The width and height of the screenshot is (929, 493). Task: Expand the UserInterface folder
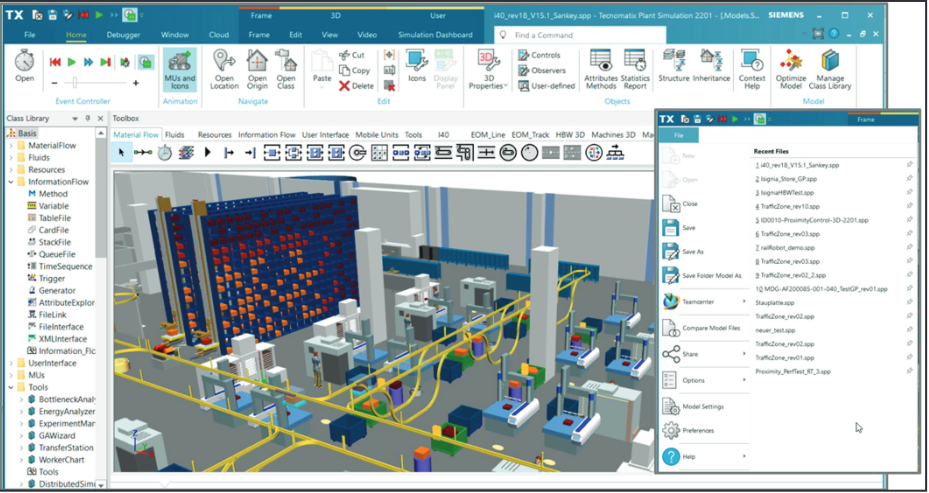click(11, 363)
